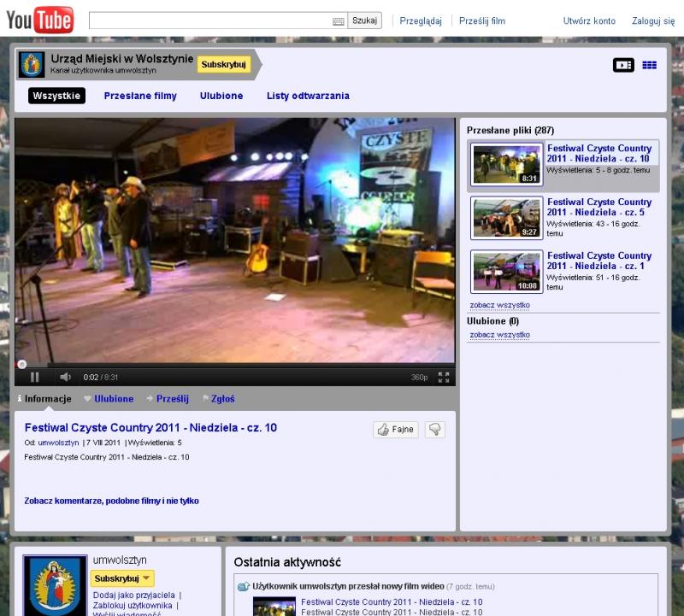Viewport: 684px width, 616px height.
Task: Open main video title link below player
Action: pyautogui.click(x=150, y=428)
